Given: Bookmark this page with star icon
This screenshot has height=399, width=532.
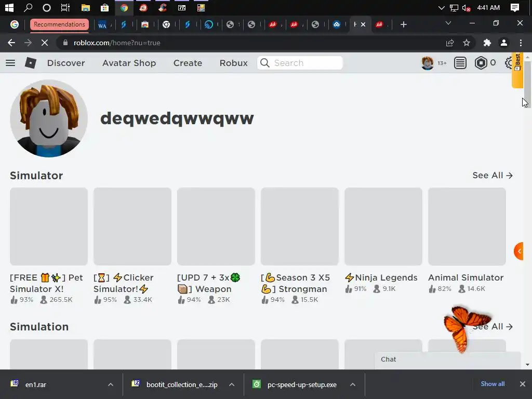Looking at the screenshot, I should [x=467, y=43].
